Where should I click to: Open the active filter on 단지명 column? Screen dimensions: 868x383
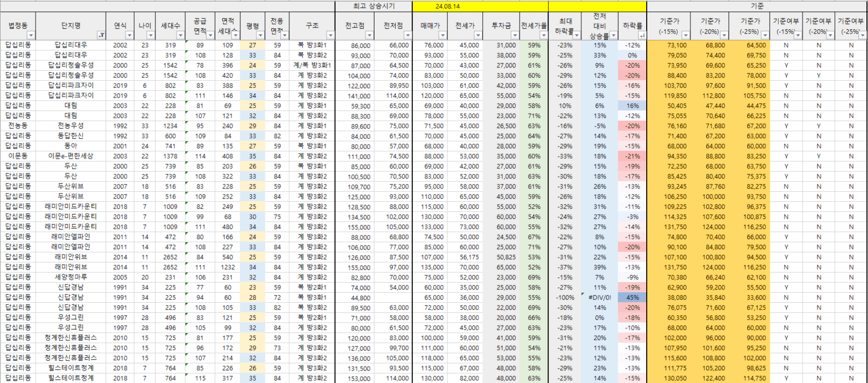pos(101,36)
